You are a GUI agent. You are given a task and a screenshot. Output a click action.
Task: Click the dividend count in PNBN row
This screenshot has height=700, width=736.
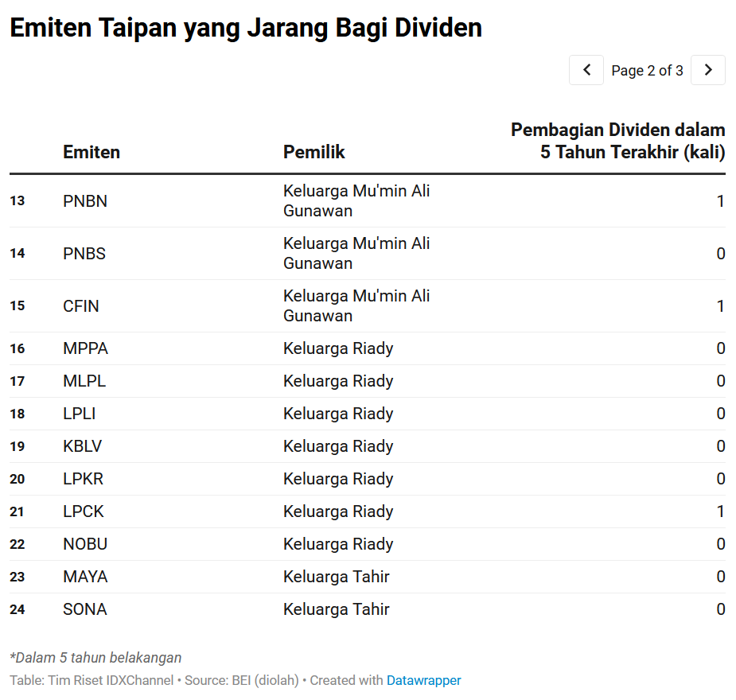(721, 200)
